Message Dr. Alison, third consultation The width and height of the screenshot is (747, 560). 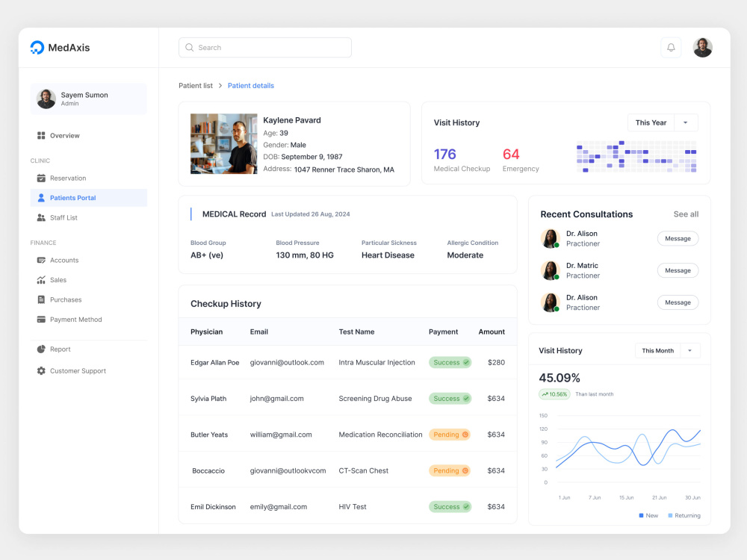[678, 302]
